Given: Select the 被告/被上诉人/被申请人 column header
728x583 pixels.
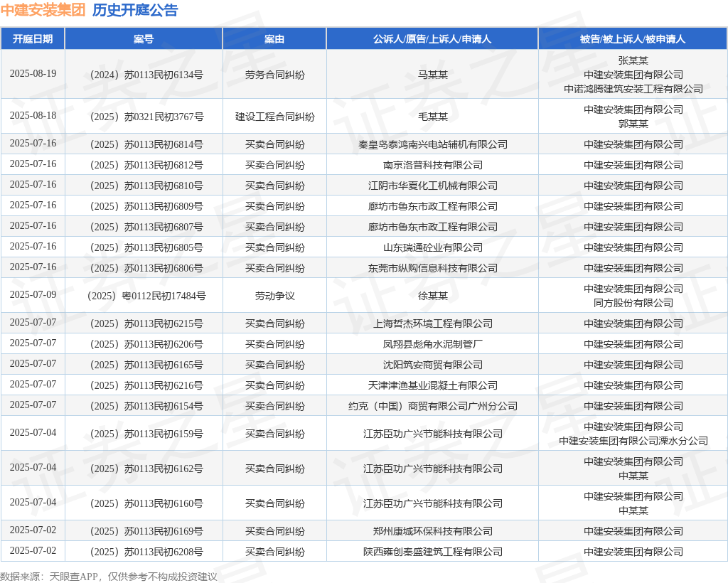Looking at the screenshot, I should [x=633, y=39].
